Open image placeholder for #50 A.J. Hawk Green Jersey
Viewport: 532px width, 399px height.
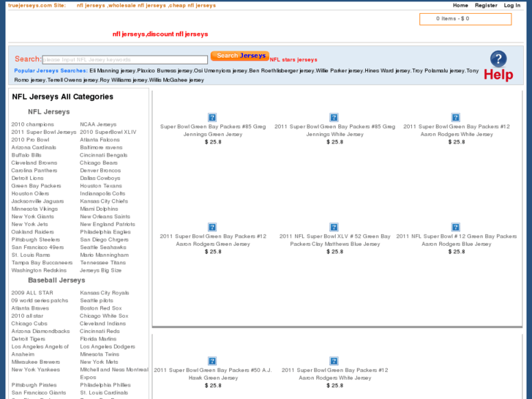[212, 361]
